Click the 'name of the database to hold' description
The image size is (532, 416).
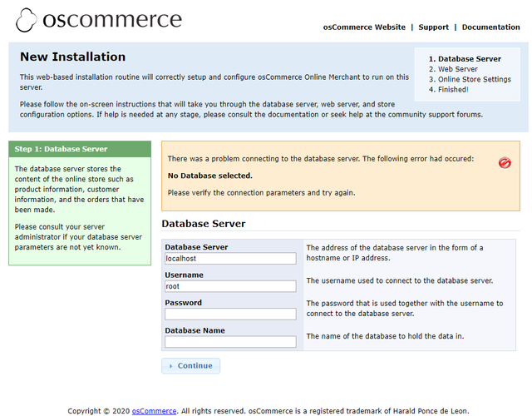coord(385,336)
